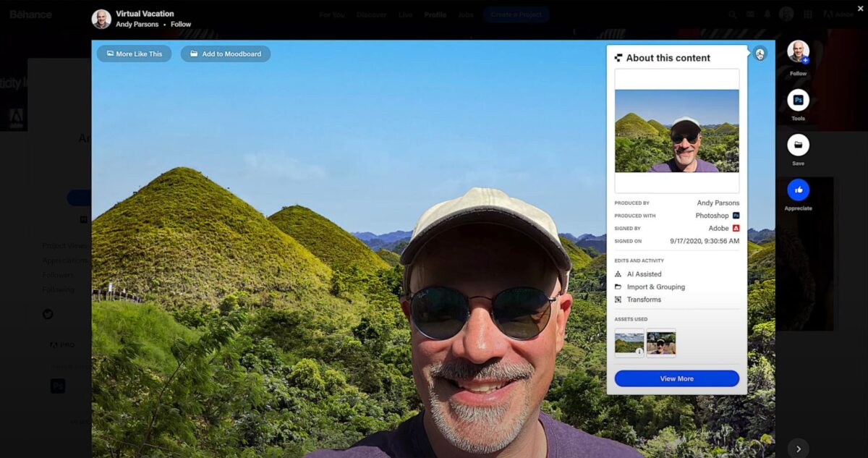Click the red Adobe icon next to Signed By

(736, 228)
